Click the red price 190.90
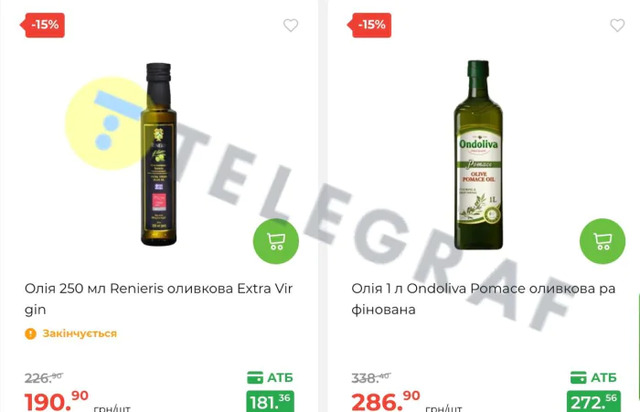The height and width of the screenshot is (412, 640). point(56,401)
